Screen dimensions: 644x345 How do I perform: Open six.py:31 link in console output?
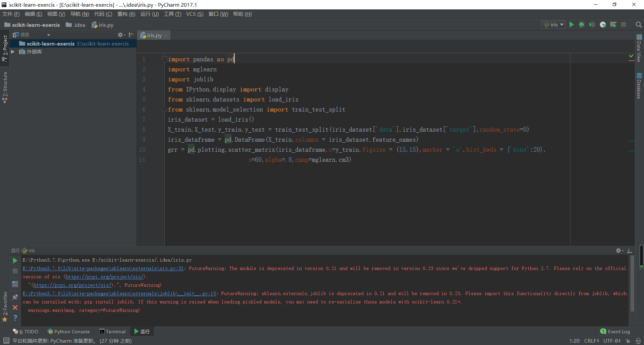pos(103,268)
